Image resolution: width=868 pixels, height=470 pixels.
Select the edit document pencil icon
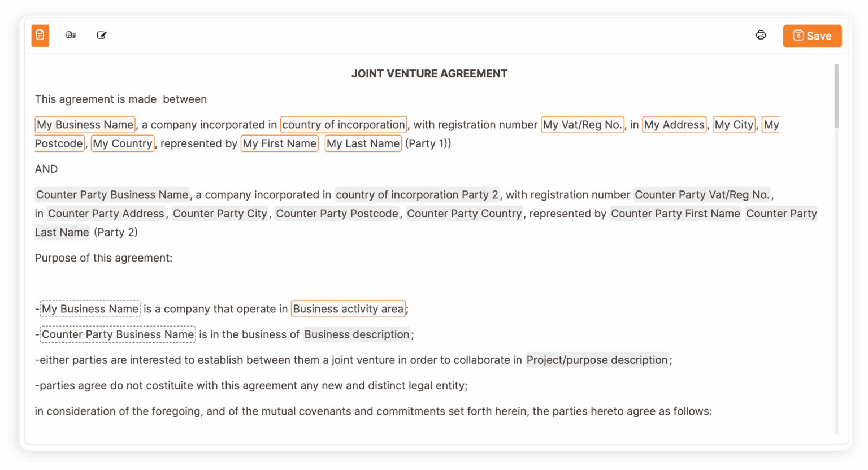[102, 34]
